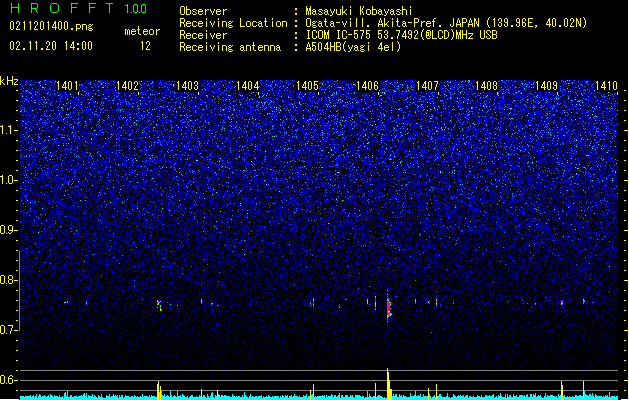Click the 0.7 kHz frequency label
Screen dimensions: 629x400
coord(9,330)
